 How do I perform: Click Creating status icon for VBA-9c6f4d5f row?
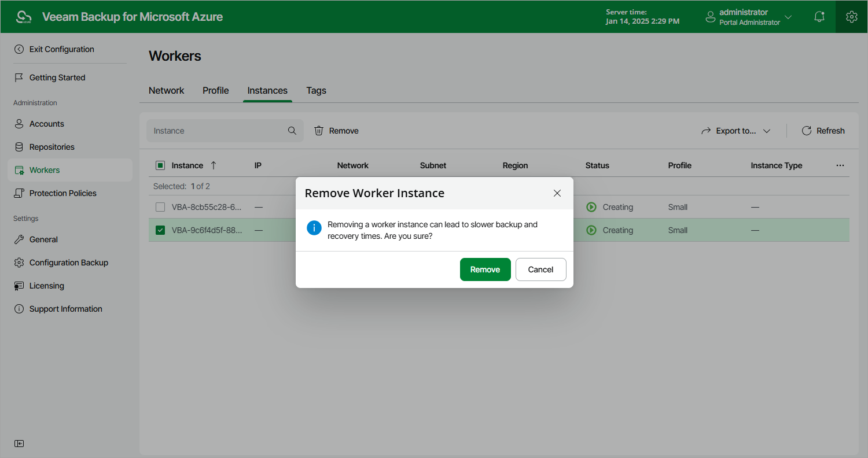(x=591, y=230)
